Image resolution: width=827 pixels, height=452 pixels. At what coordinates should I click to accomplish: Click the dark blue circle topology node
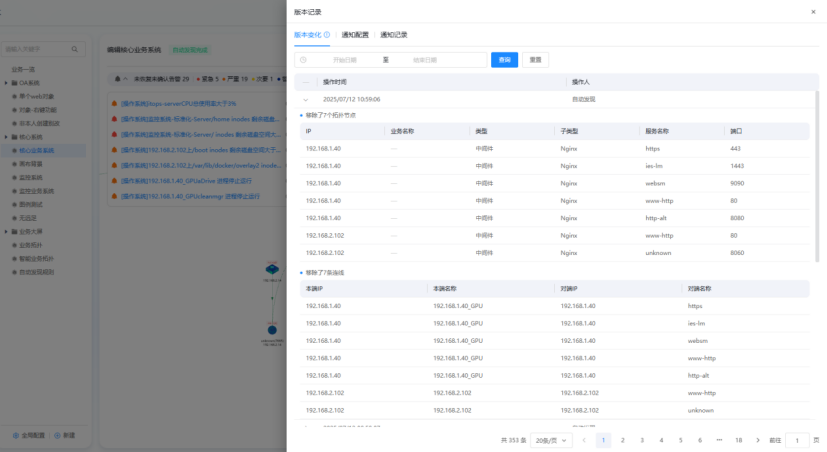click(x=272, y=330)
